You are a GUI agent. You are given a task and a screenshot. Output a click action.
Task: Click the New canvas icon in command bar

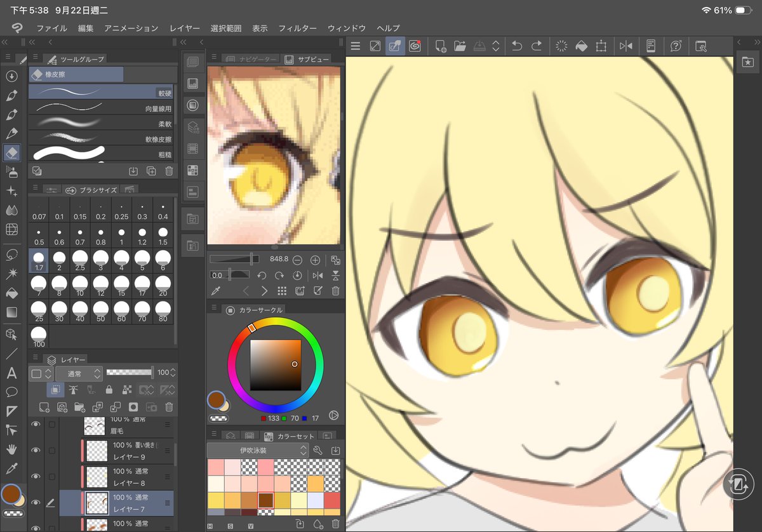pyautogui.click(x=440, y=46)
